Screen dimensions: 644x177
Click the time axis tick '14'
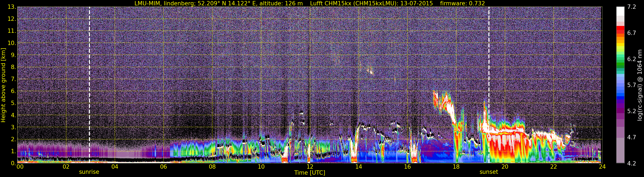[x=358, y=167]
